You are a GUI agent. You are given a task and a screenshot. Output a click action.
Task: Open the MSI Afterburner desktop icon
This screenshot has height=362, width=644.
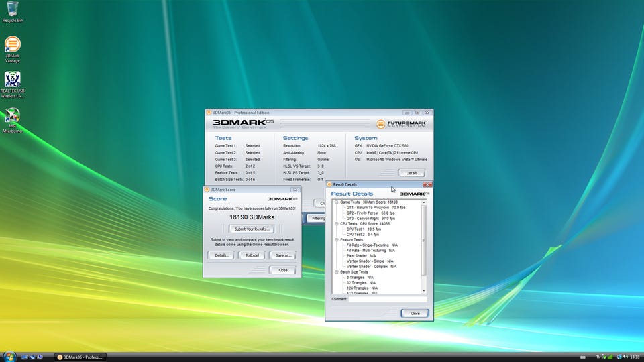(12, 116)
